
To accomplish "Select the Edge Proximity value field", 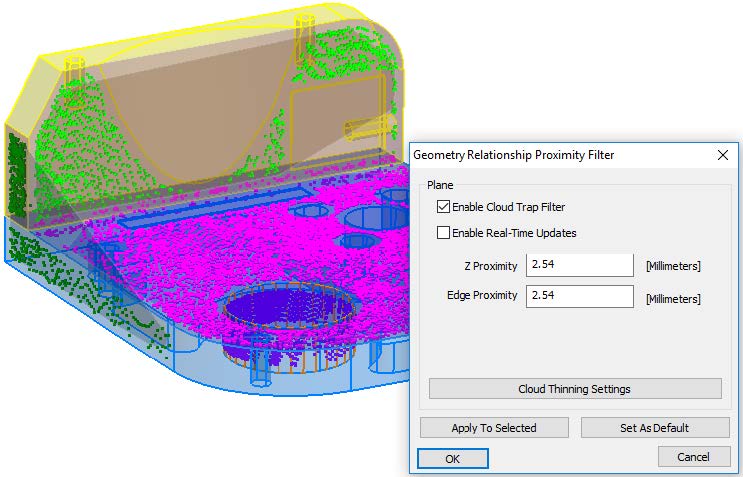I will click(x=580, y=296).
